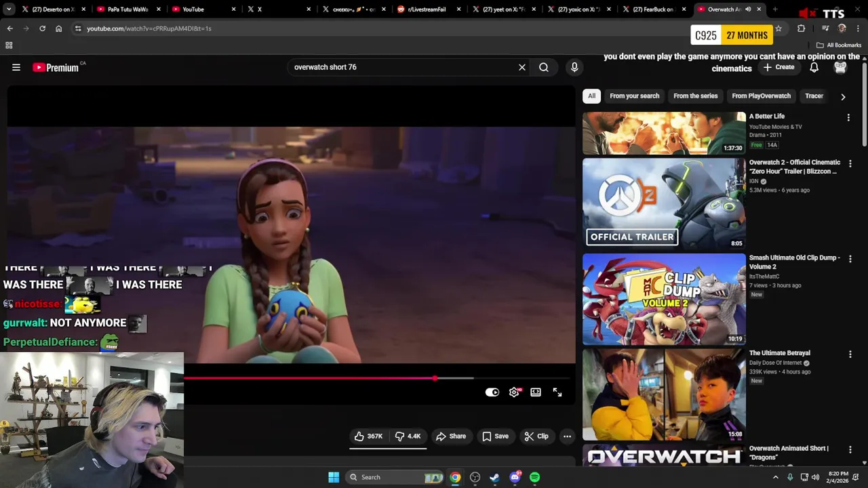Screen dimensions: 868x488
Task: Open options for Zero Hour trailer video
Action: pos(850,163)
